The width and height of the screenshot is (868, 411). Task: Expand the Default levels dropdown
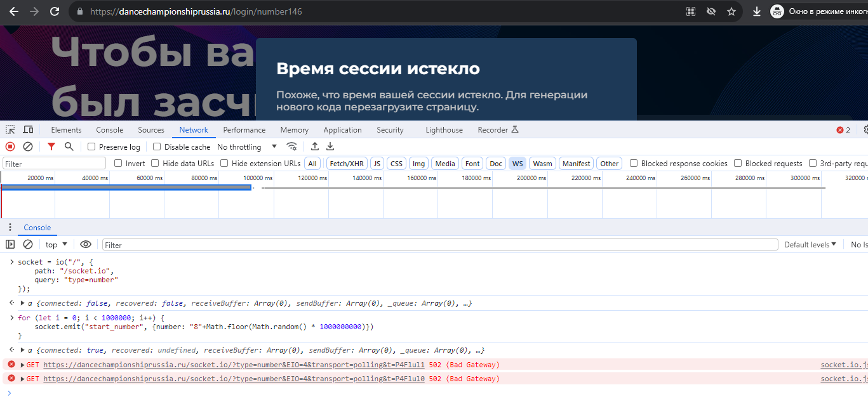tap(810, 245)
